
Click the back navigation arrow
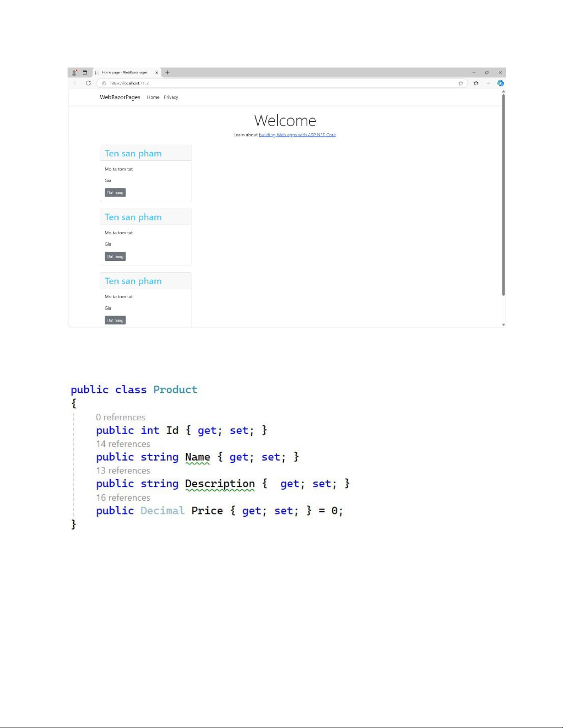[76, 83]
